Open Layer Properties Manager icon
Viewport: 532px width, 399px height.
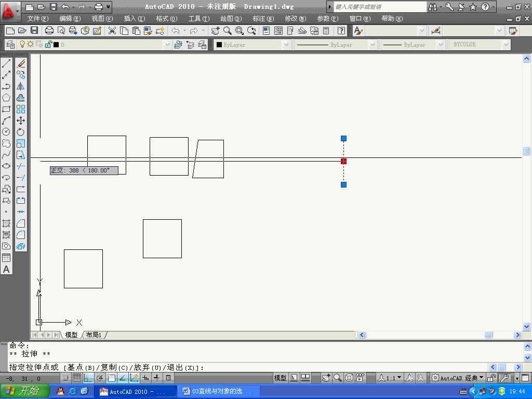click(x=10, y=45)
